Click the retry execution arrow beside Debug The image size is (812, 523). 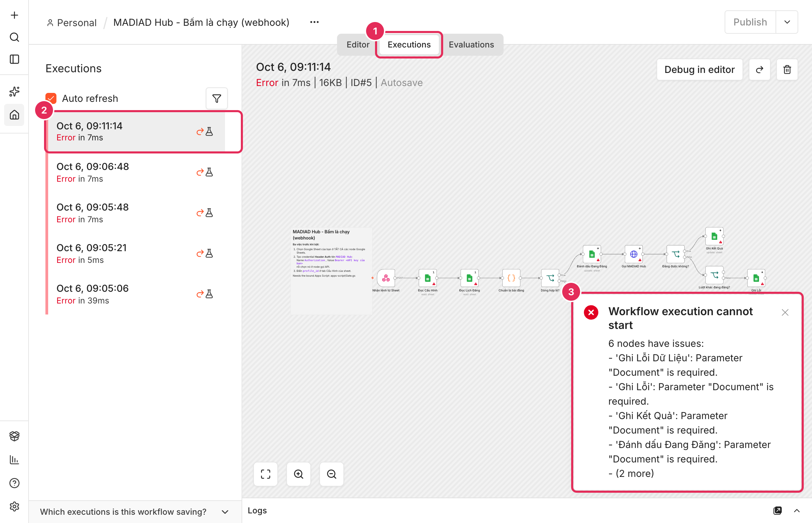pyautogui.click(x=759, y=70)
